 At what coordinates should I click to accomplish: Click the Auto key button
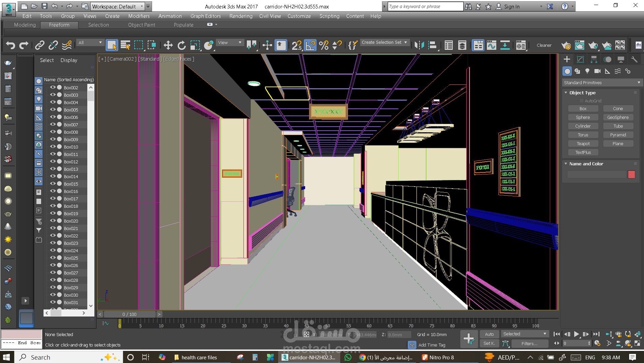click(489, 334)
